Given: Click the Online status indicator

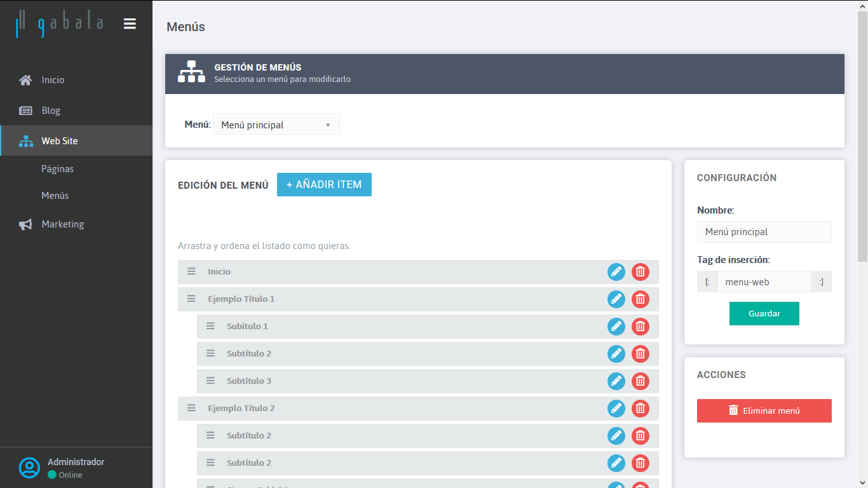Looking at the screenshot, I should (65, 475).
